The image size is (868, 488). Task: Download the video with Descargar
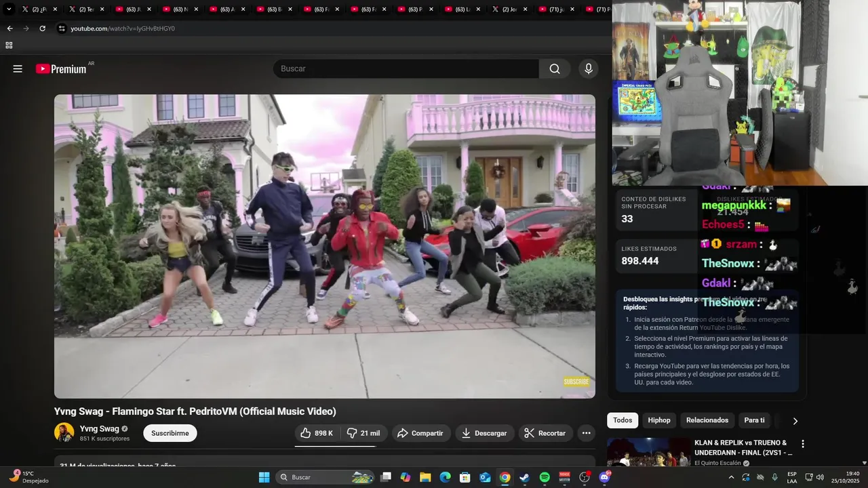pos(484,433)
